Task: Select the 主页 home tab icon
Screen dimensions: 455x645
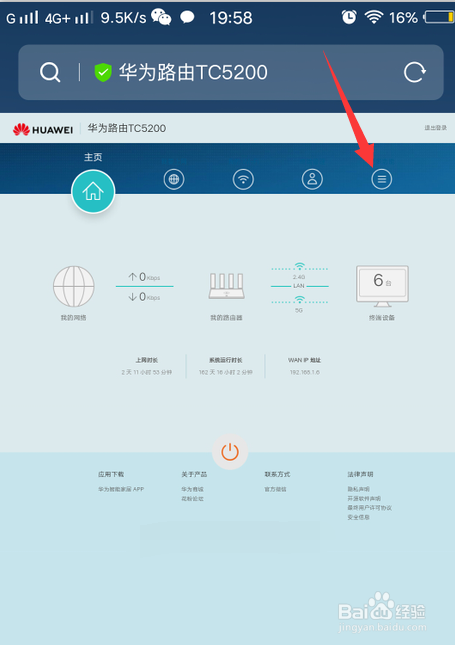Action: pyautogui.click(x=93, y=191)
